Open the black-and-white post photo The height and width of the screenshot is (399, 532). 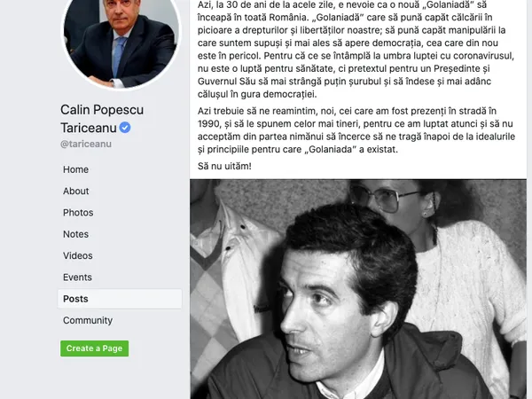pyautogui.click(x=358, y=289)
